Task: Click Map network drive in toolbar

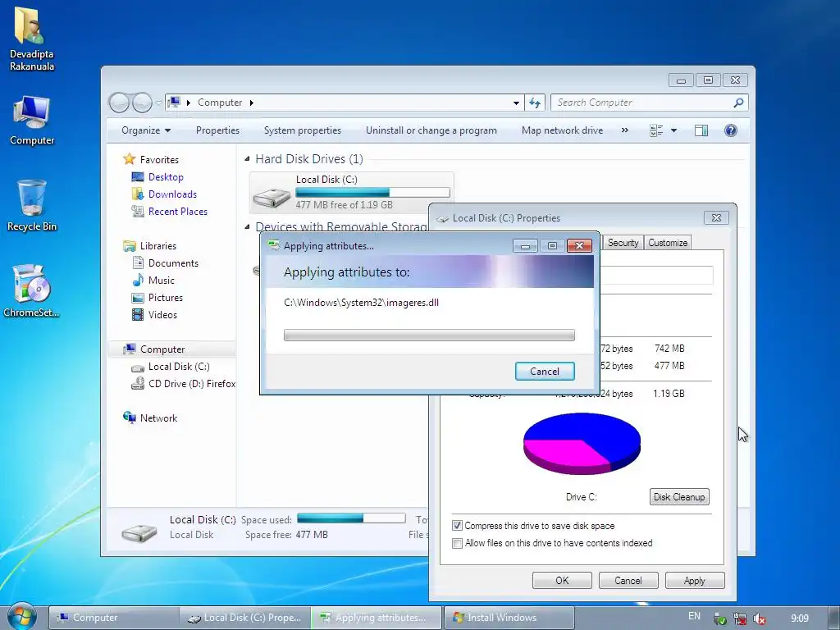Action: click(562, 130)
